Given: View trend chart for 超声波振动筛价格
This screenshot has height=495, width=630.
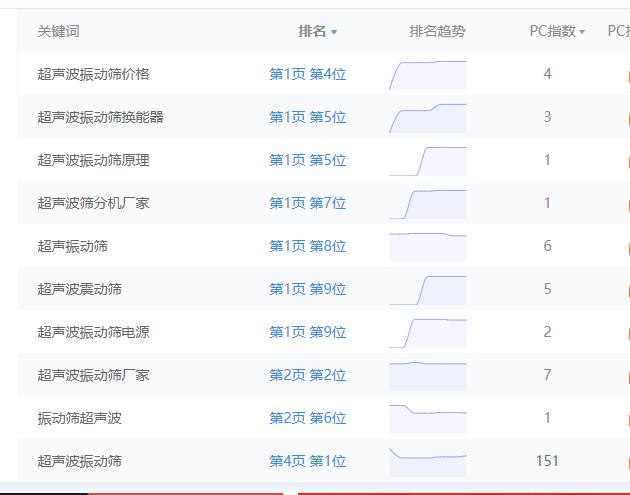Looking at the screenshot, I should (x=428, y=75).
